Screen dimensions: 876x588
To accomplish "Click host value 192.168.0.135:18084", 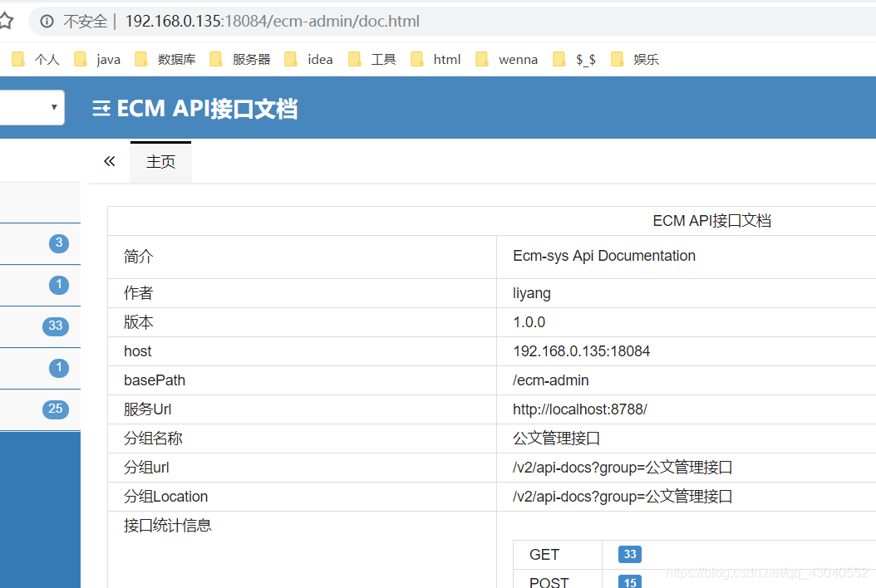I will pos(581,351).
